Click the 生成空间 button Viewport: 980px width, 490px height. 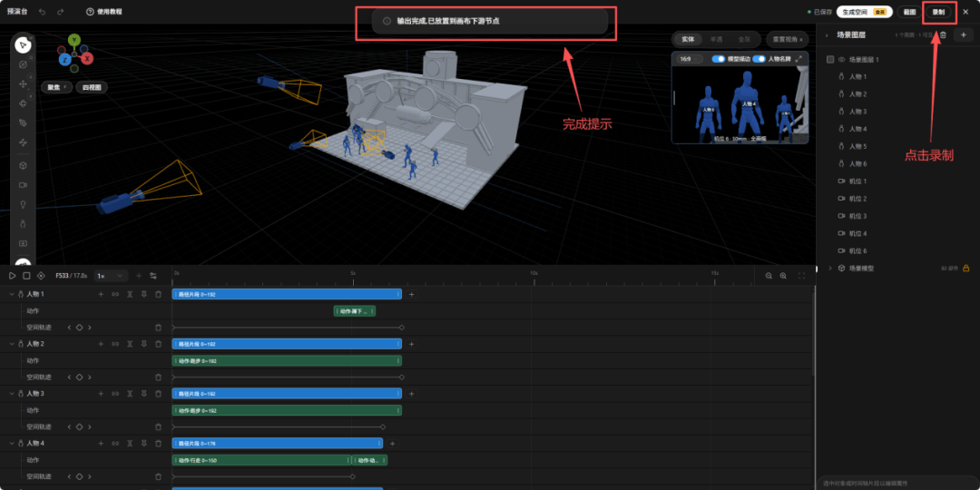coord(865,12)
